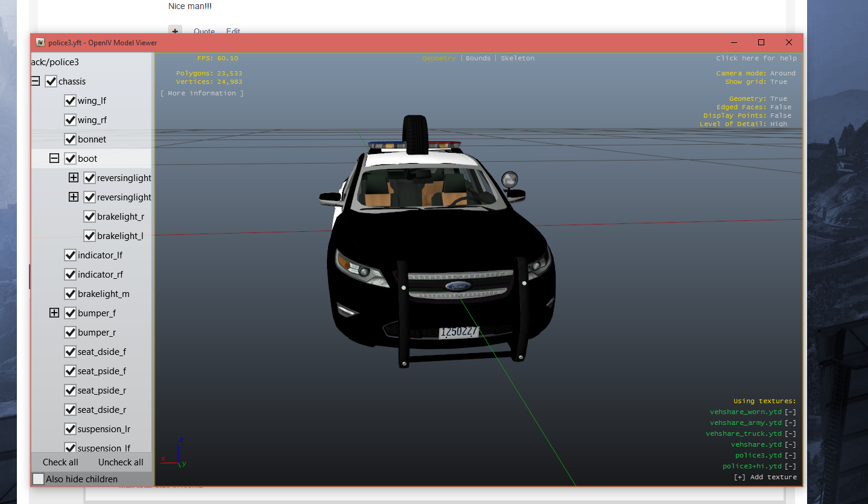Expand the bumper_f tree node
868x504 pixels.
[x=54, y=313]
